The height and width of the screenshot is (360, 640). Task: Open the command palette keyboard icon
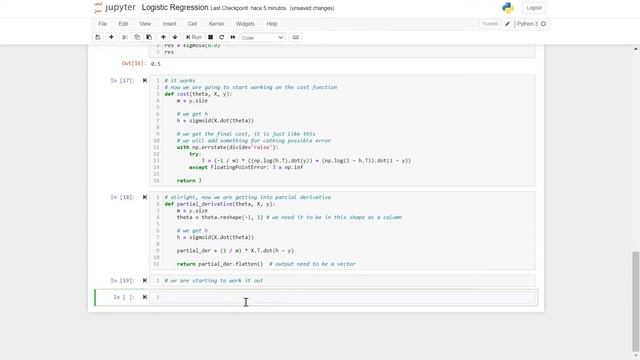coord(296,37)
